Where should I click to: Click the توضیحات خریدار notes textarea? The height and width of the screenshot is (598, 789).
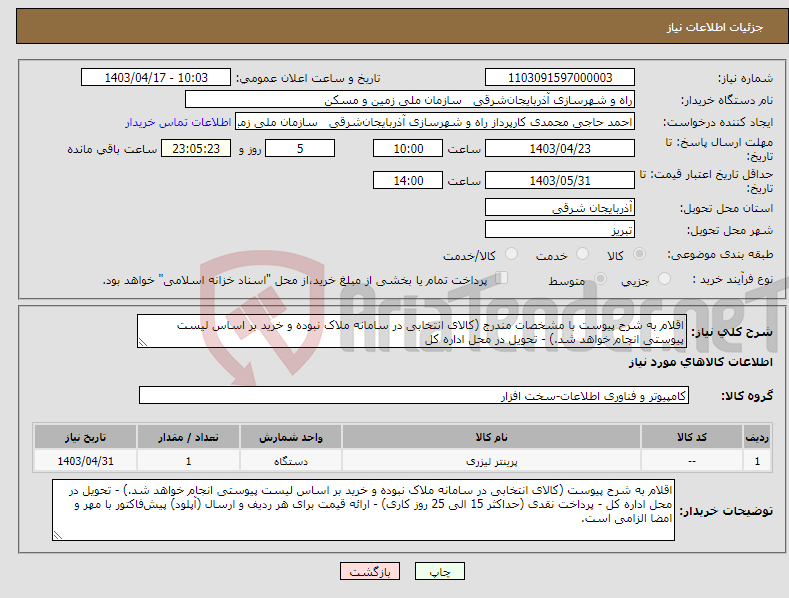tap(363, 510)
